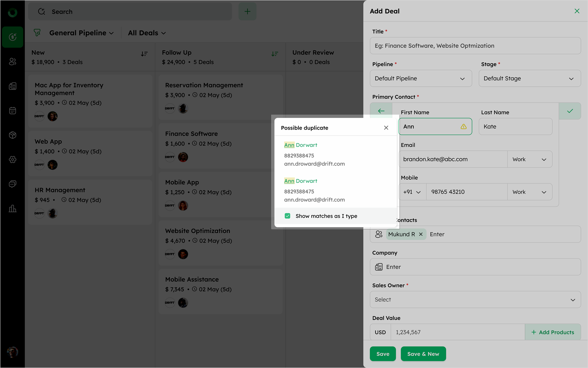Open the calendar icon in left sidebar
The height and width of the screenshot is (368, 588).
(12, 111)
